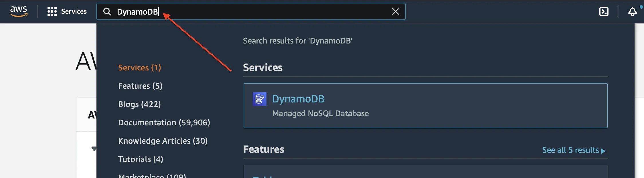Open the CloudShell terminal icon
The height and width of the screenshot is (178, 644).
(x=604, y=11)
